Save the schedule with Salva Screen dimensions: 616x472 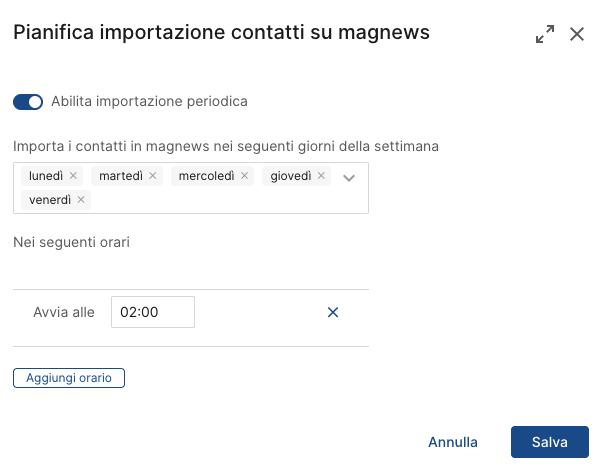click(x=550, y=442)
